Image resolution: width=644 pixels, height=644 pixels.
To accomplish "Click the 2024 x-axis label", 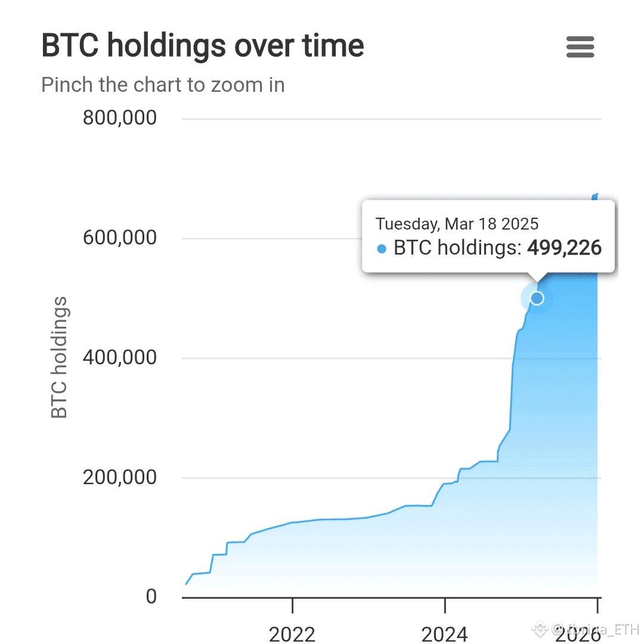I will [444, 634].
